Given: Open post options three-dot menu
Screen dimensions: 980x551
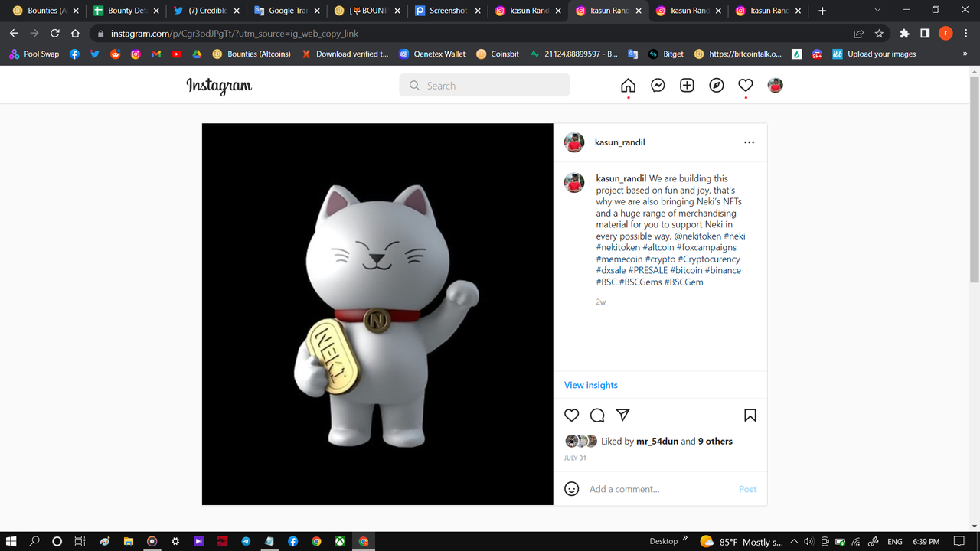Looking at the screenshot, I should [x=749, y=142].
